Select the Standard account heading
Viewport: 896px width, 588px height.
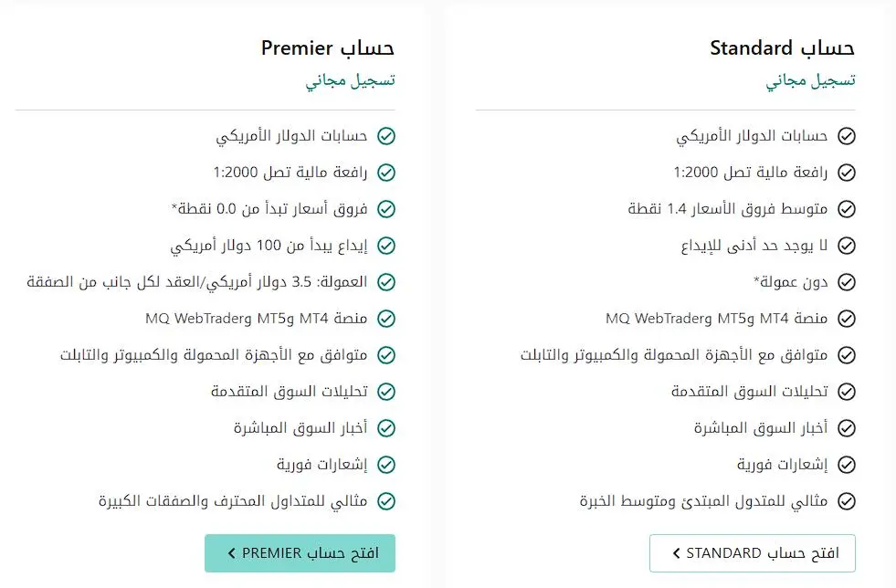point(782,48)
